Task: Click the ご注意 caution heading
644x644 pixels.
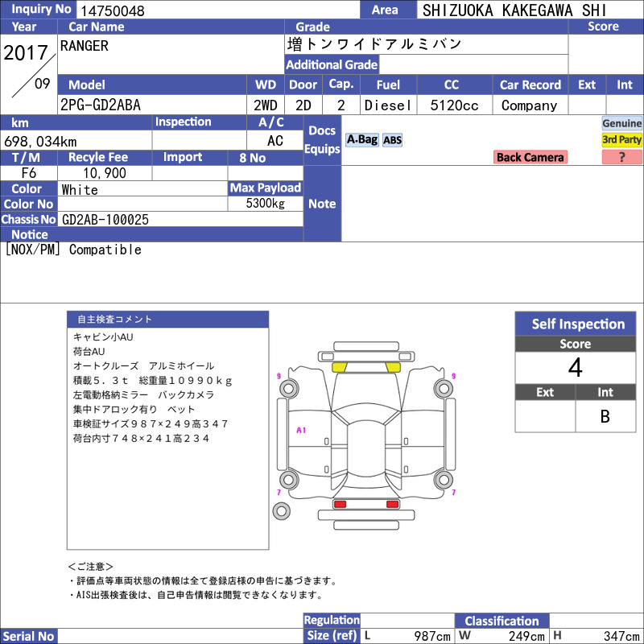Action: pos(90,567)
